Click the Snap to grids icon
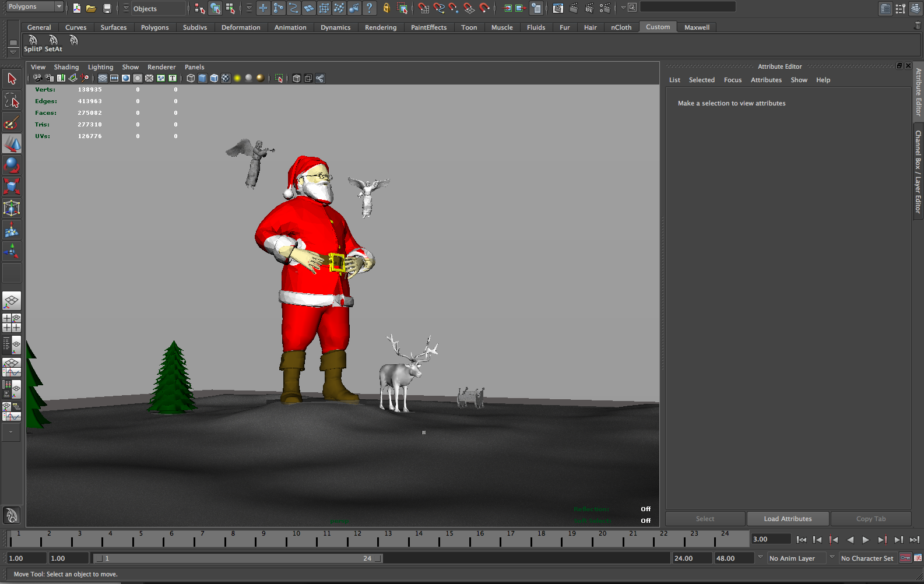The height and width of the screenshot is (584, 924). [424, 8]
